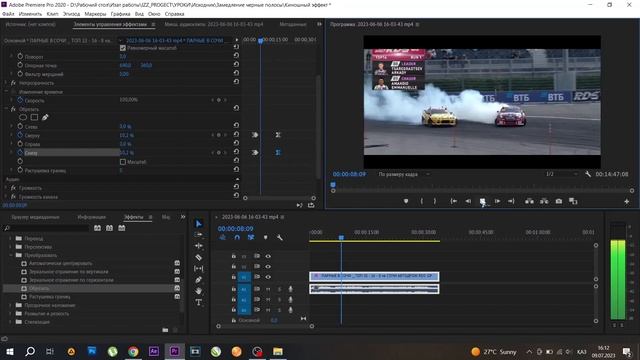Toggle Масштаб checkbox under Crop
This screenshot has height=360, width=640.
point(122,162)
